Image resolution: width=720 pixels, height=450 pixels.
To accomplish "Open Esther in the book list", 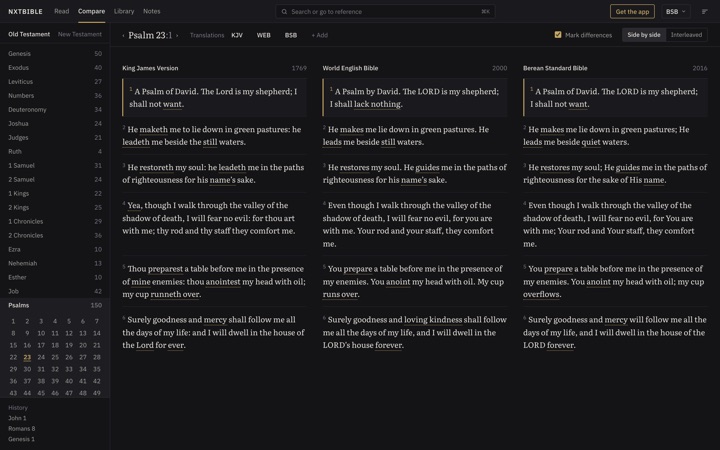I will pos(55,277).
